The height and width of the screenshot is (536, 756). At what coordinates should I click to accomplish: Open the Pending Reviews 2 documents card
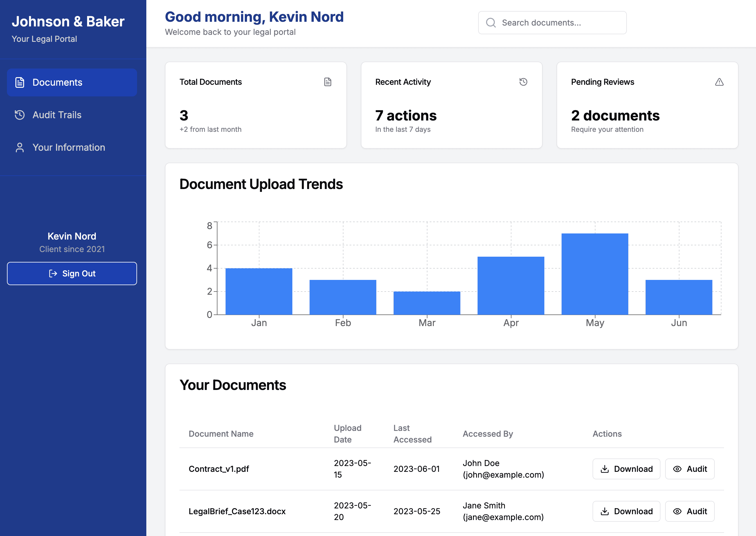pyautogui.click(x=647, y=105)
